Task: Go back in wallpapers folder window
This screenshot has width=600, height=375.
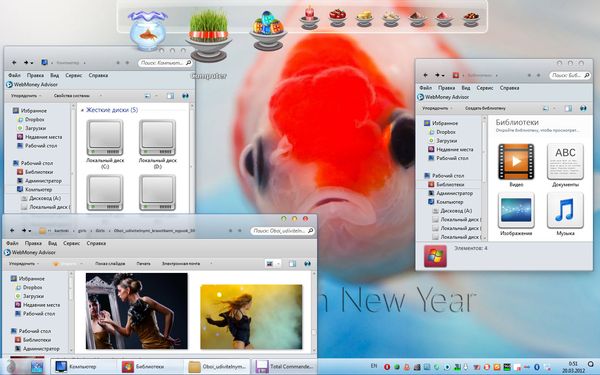Action: point(12,230)
